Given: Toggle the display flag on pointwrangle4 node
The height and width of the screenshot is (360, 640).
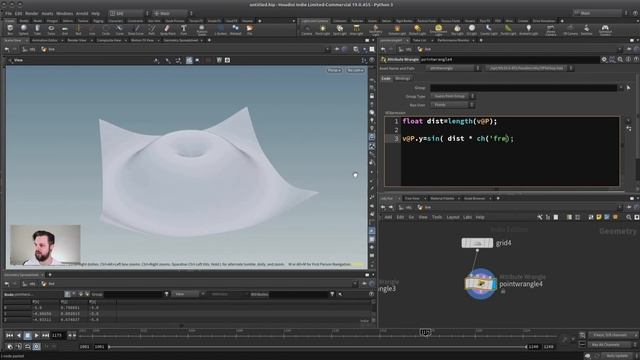Looking at the screenshot, I should [x=493, y=284].
